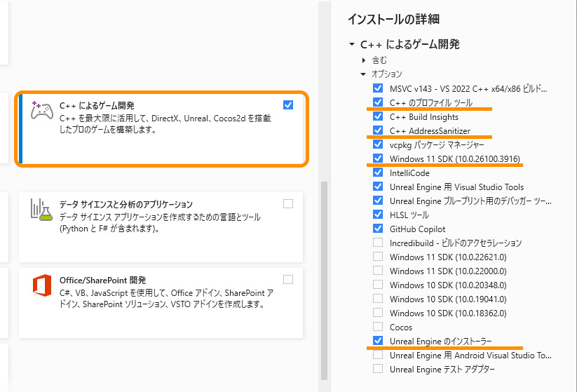The image size is (577, 392).
Task: Toggle the HLSL tools checkbox
Action: point(378,214)
